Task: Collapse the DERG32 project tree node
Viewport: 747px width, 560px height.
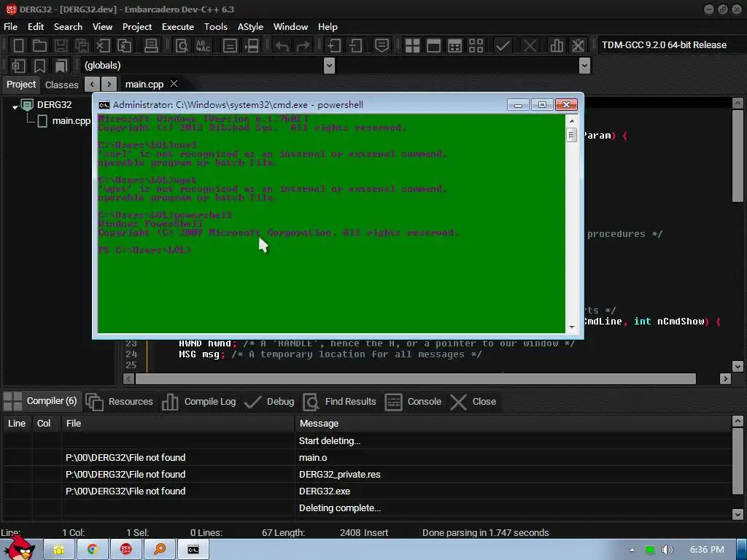Action: [x=15, y=106]
